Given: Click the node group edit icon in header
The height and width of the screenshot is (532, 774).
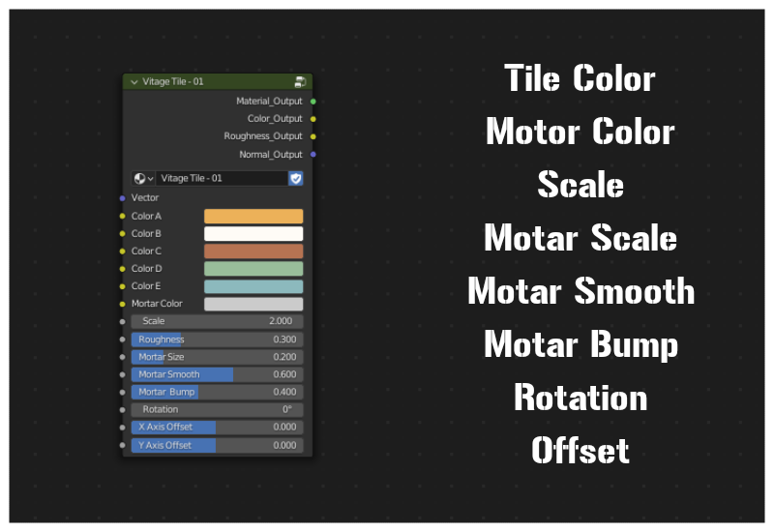Looking at the screenshot, I should tap(300, 82).
